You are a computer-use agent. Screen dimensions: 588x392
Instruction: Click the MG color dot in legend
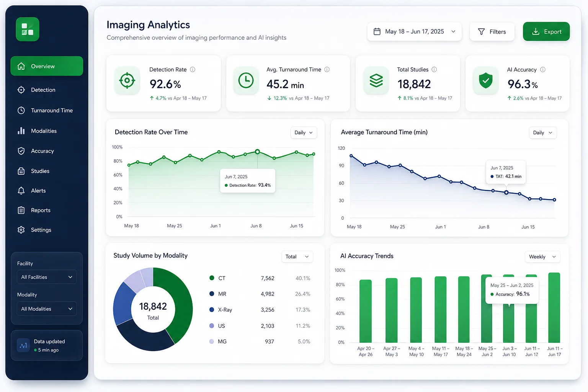click(x=212, y=341)
